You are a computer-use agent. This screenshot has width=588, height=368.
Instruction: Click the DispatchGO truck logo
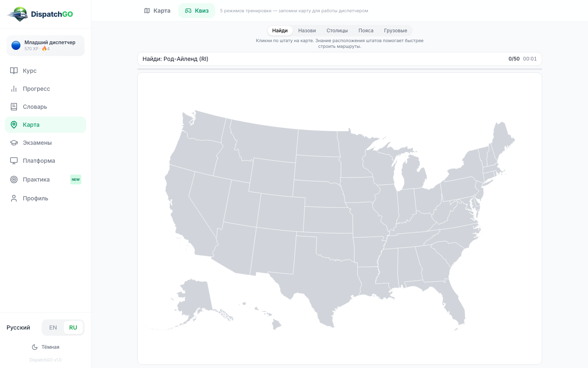click(18, 14)
